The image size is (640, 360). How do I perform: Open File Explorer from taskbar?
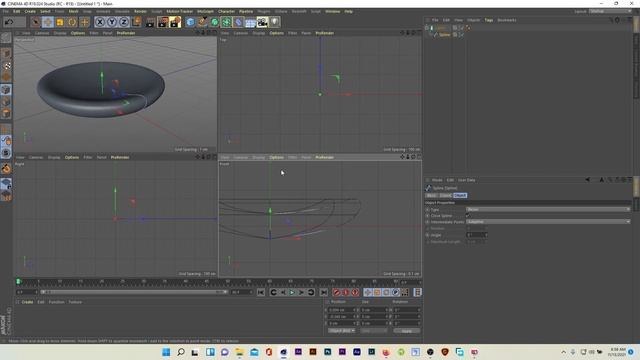239,352
